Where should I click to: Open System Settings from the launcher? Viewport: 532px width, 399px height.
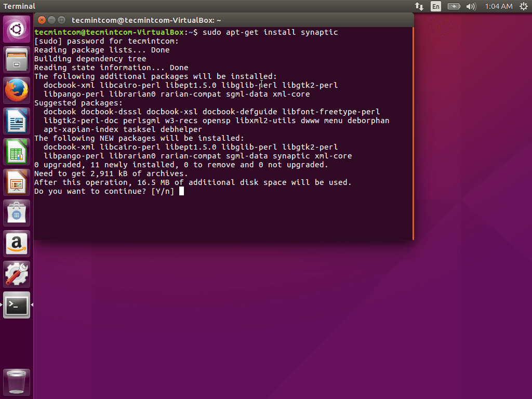[16, 274]
